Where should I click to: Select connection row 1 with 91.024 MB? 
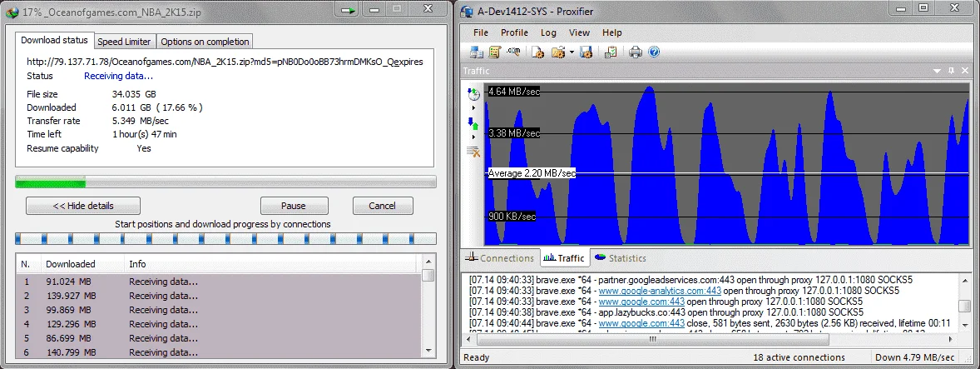coord(219,282)
